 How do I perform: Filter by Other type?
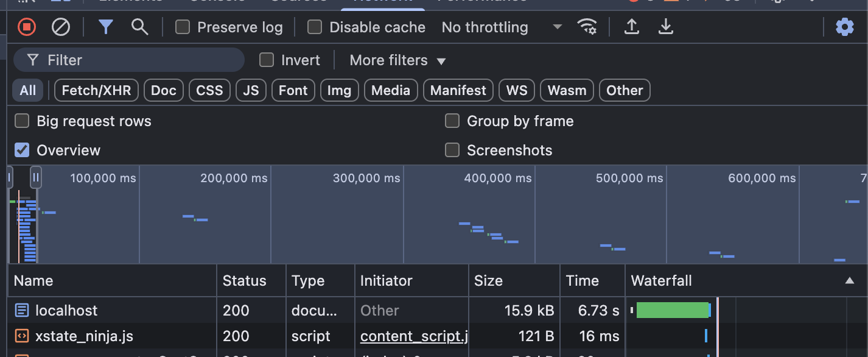coord(625,91)
